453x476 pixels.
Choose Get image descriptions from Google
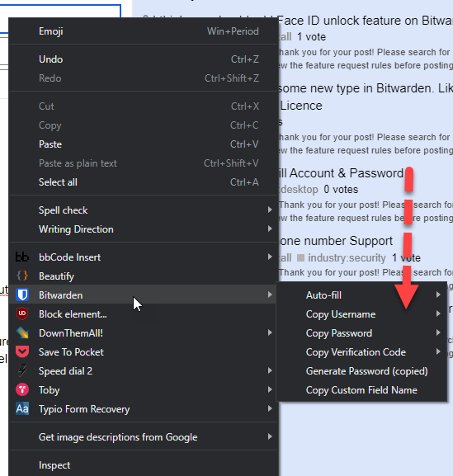(144, 437)
